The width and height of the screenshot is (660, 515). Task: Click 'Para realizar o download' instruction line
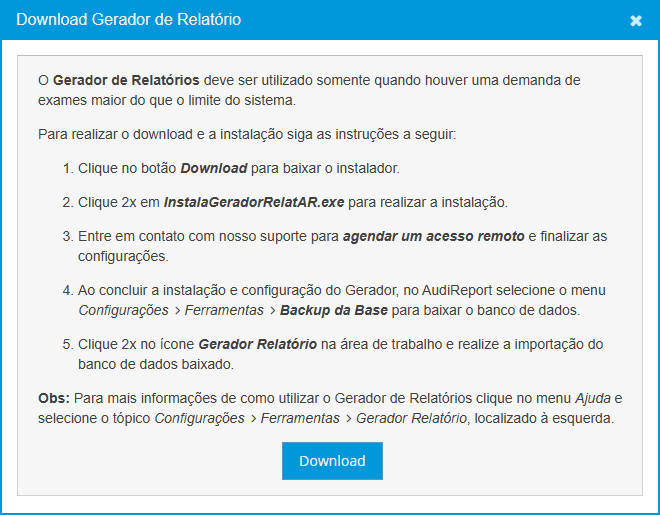click(x=247, y=134)
